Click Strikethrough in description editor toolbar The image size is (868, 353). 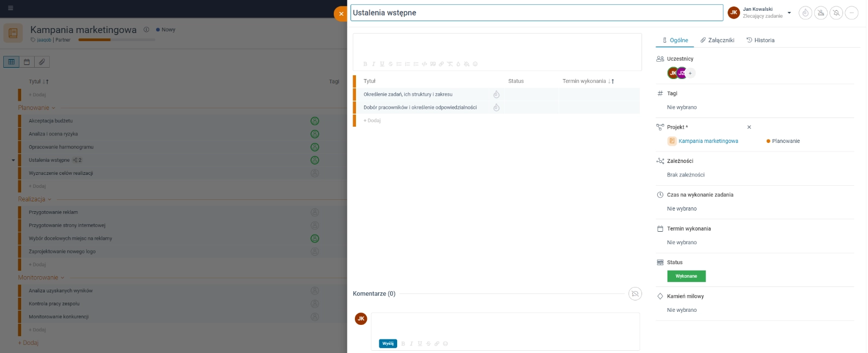(x=391, y=64)
